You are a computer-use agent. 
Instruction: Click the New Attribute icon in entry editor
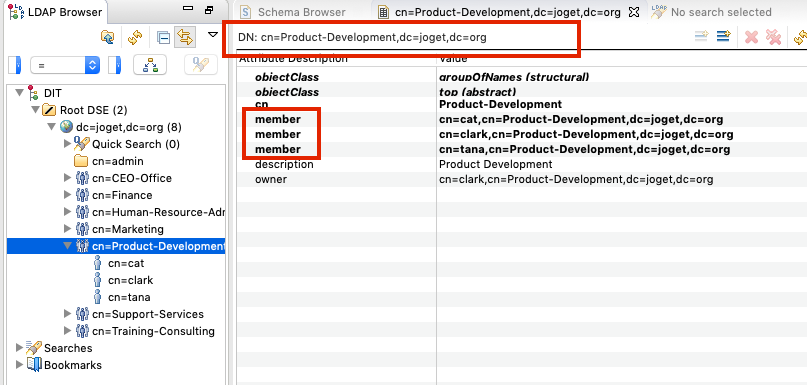point(724,36)
